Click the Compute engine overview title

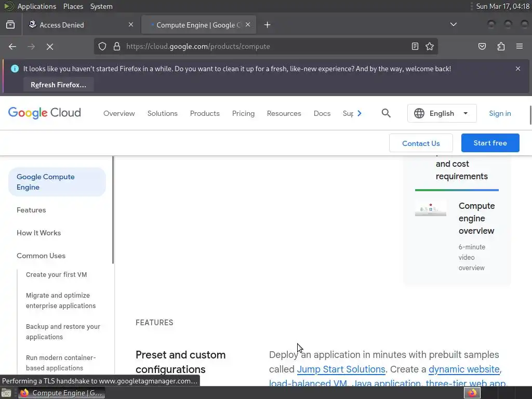[x=477, y=218]
